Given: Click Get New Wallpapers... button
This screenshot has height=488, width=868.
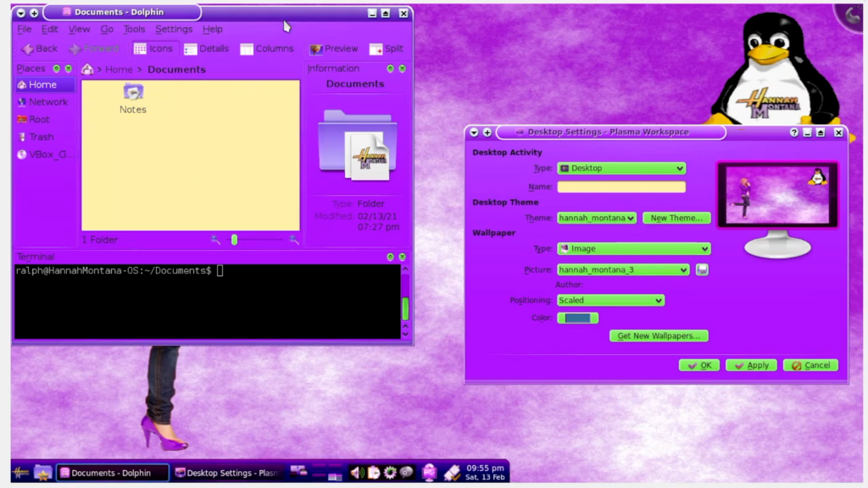Looking at the screenshot, I should [x=659, y=335].
